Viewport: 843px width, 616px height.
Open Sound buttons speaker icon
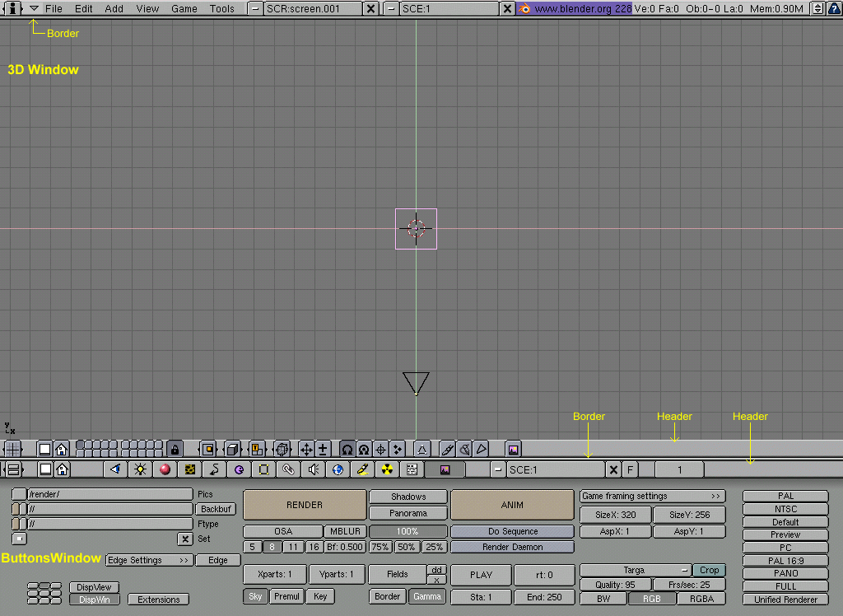click(313, 469)
